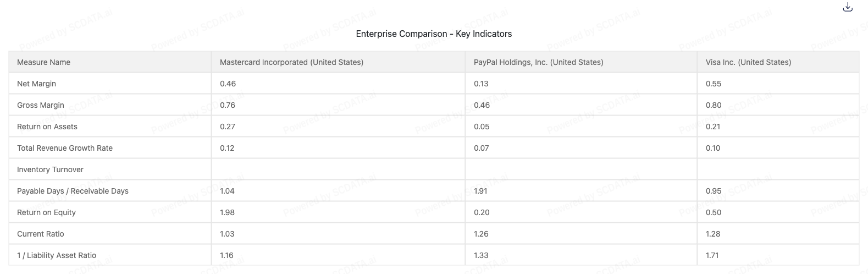The image size is (868, 274).
Task: Select Payable Days / Receivable Days label
Action: [73, 191]
